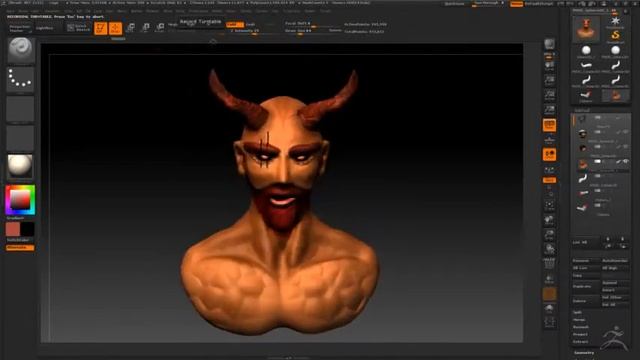
Task: Open the empty alpha slot
Action: [20, 109]
